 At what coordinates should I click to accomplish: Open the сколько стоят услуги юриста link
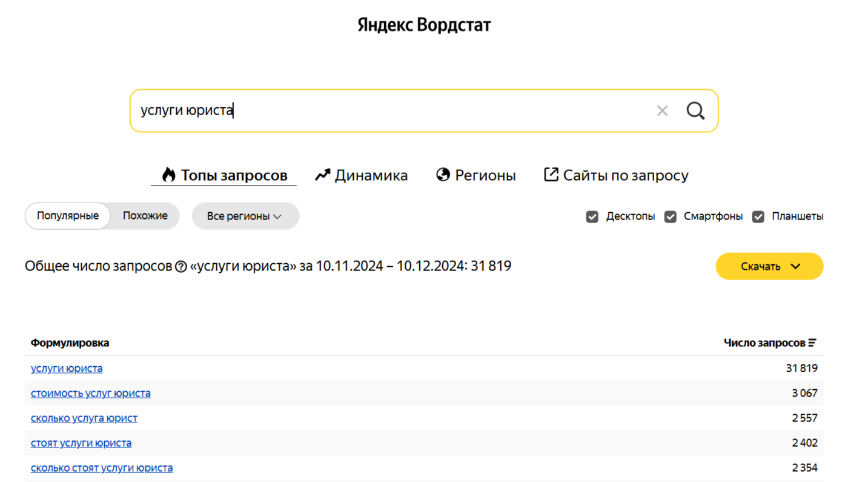(102, 467)
